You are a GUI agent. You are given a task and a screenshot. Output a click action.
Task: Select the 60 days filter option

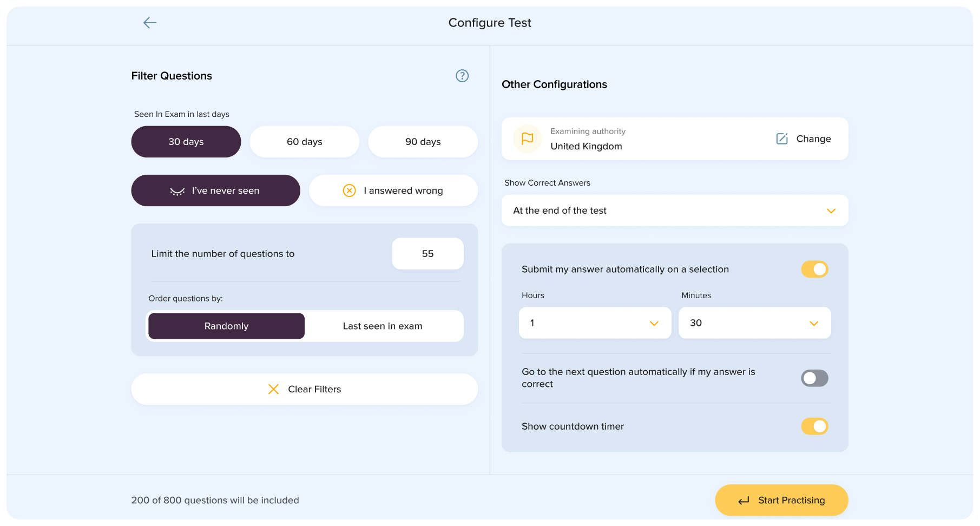coord(305,142)
